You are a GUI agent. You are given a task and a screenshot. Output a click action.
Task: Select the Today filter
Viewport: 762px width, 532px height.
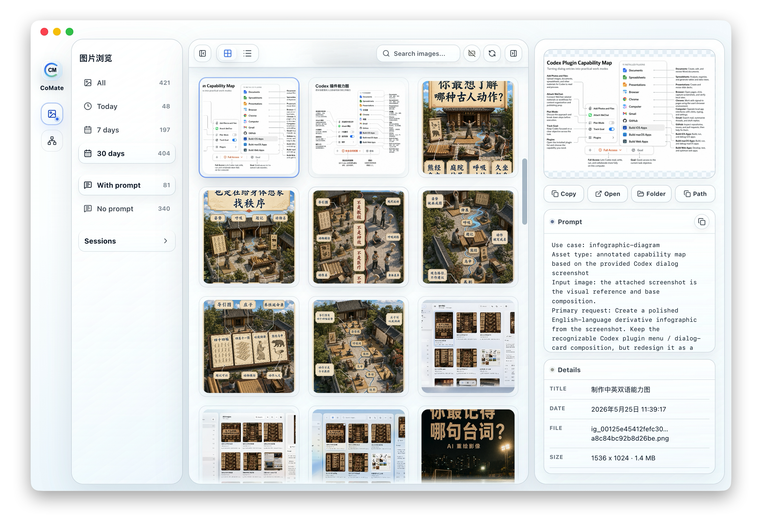[127, 106]
